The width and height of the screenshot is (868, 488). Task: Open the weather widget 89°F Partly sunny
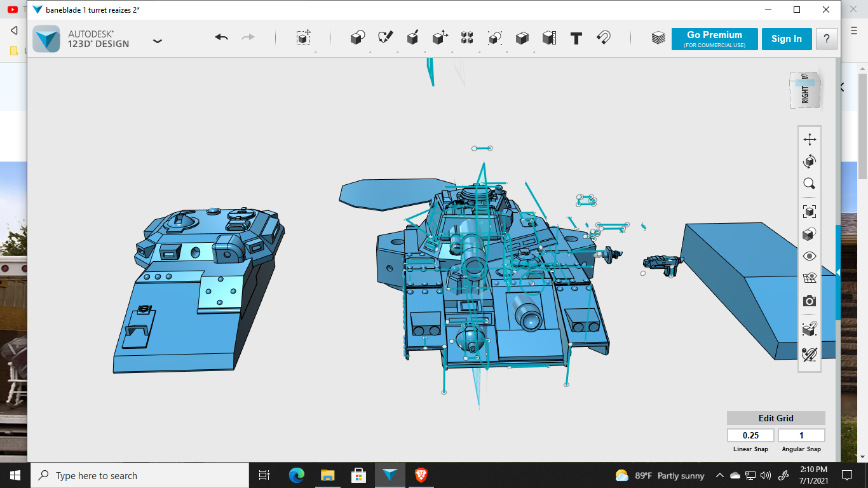tap(660, 475)
